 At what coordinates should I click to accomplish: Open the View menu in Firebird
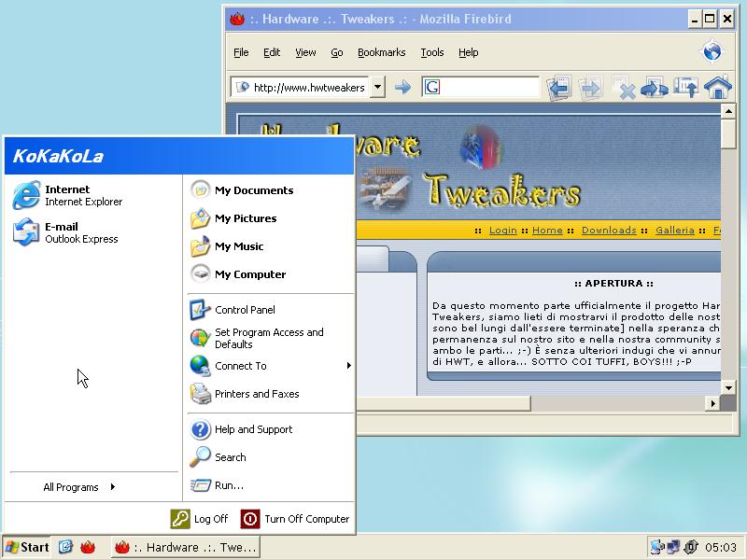(305, 52)
